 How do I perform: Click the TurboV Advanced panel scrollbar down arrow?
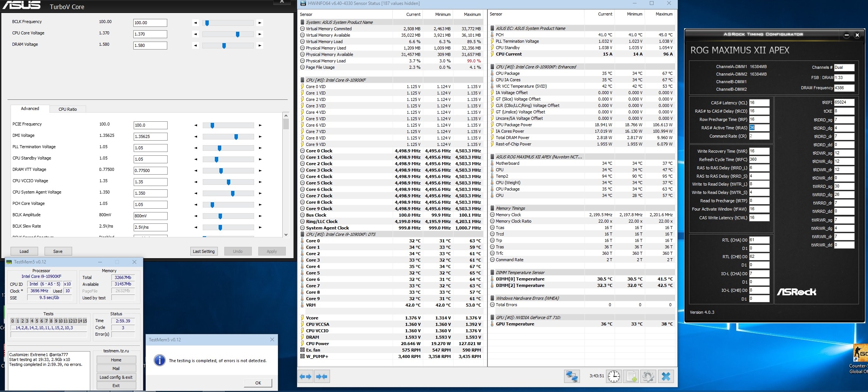click(286, 234)
